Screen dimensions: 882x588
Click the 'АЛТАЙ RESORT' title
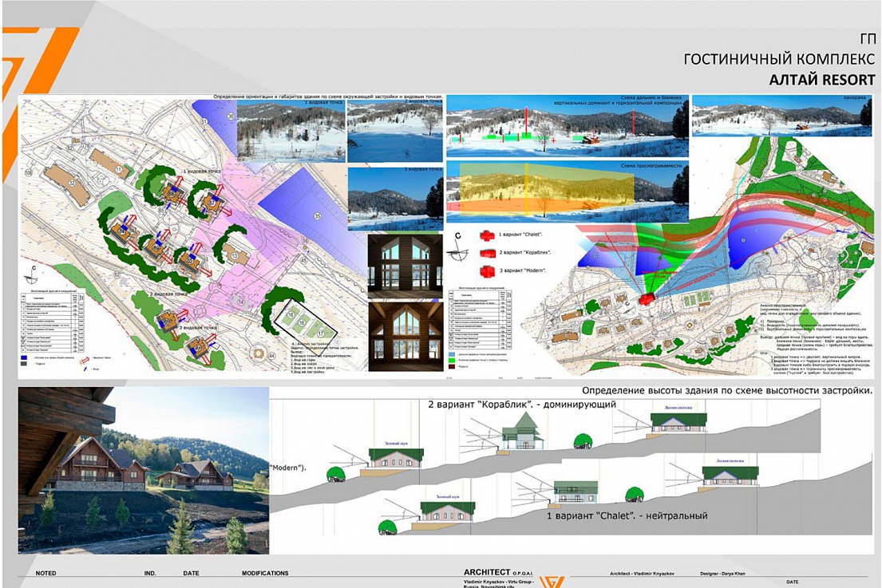[822, 80]
